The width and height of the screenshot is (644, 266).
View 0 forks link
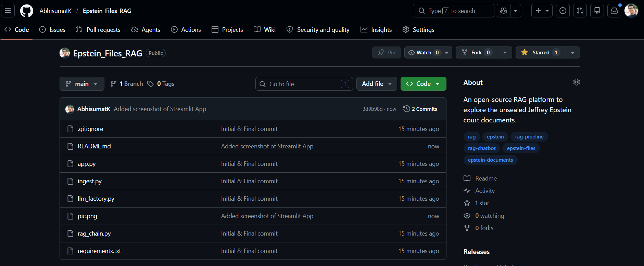click(479, 228)
